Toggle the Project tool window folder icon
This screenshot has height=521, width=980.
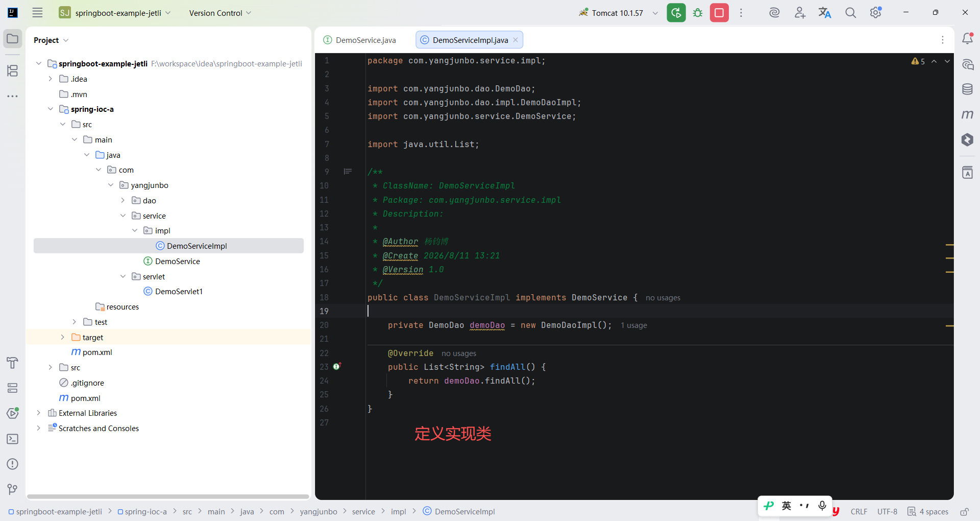[x=13, y=39]
